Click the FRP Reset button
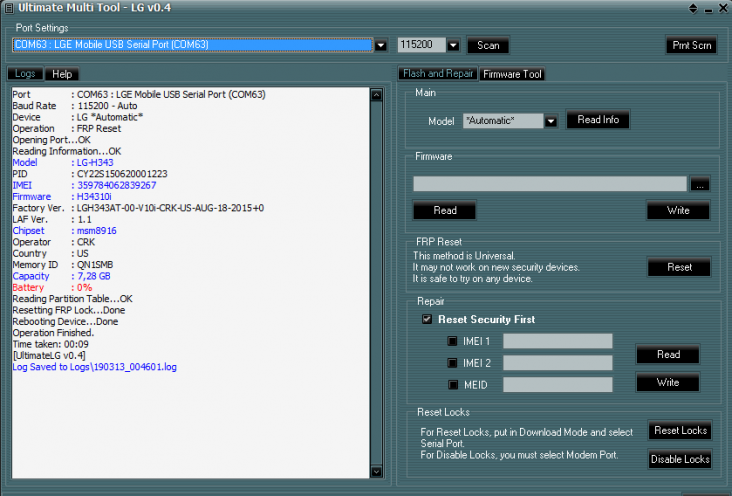 pos(679,267)
